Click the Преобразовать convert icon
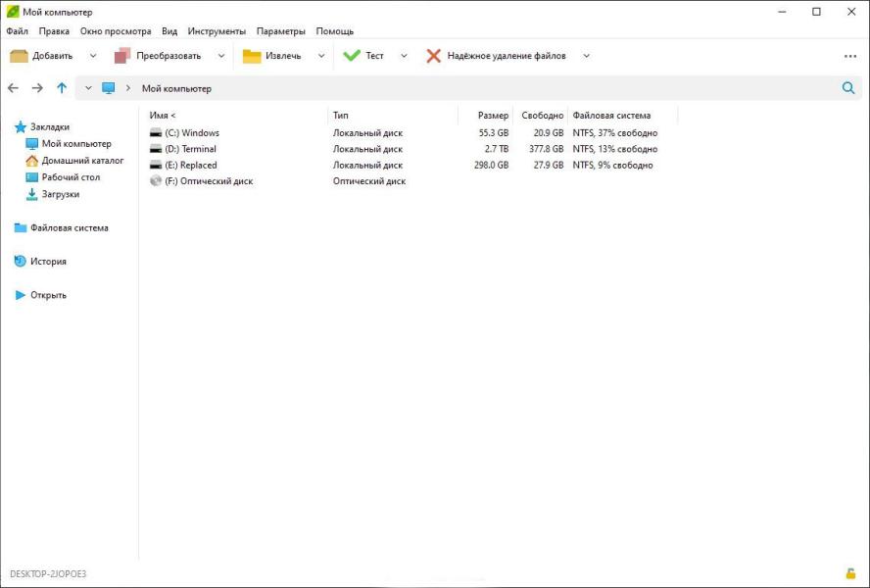Screen dimensions: 870x588 pyautogui.click(x=122, y=56)
